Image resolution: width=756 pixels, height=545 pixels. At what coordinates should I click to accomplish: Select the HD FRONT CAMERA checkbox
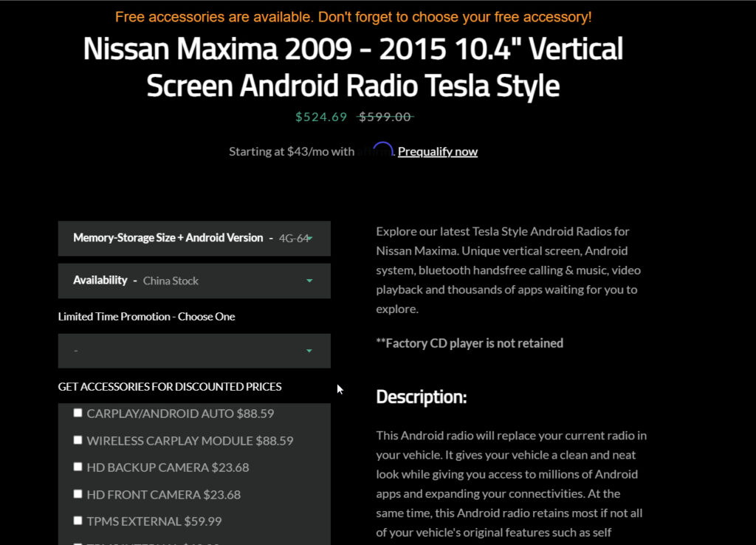pyautogui.click(x=78, y=494)
